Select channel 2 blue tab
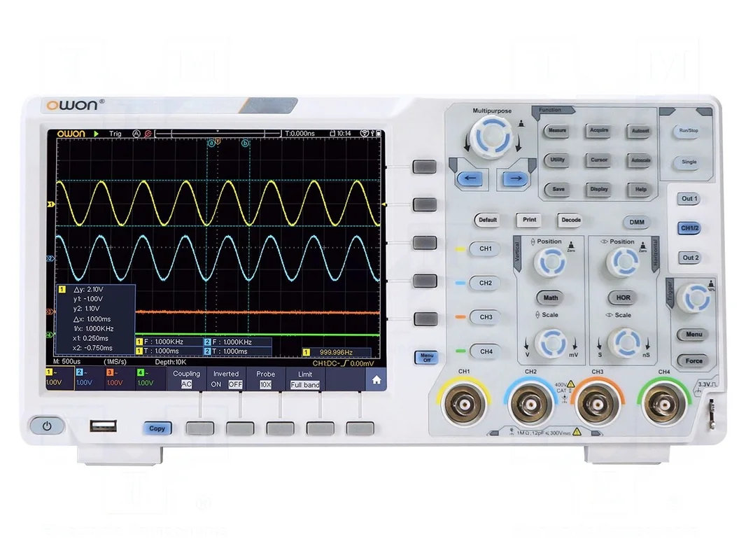Image resolution: width=746 pixels, height=560 pixels. [90, 378]
